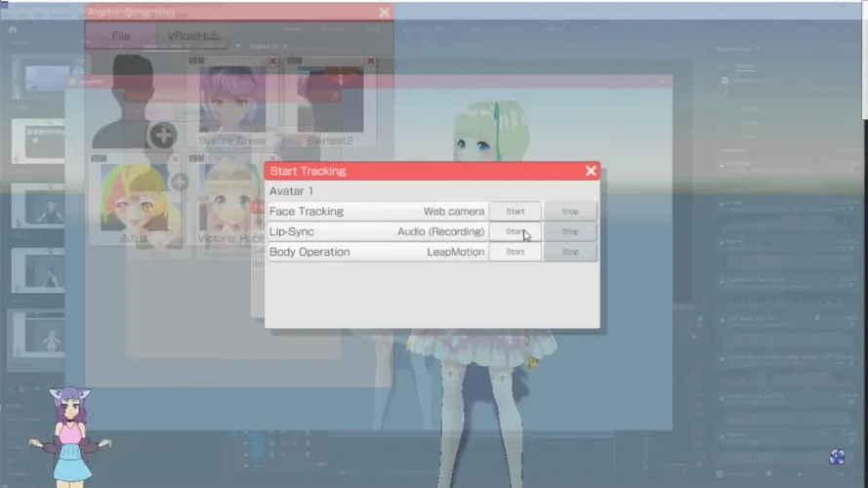
Task: Click the home icon in top-left
Action: tap(13, 28)
